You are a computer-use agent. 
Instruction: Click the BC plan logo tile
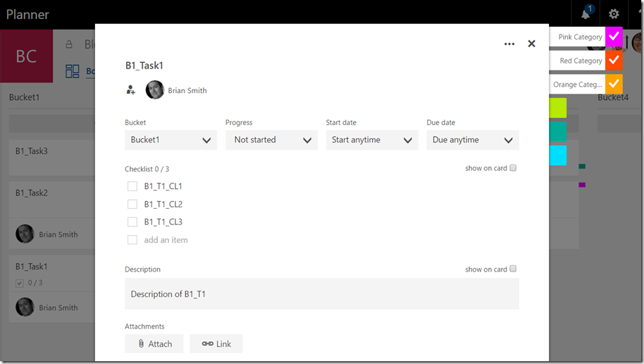coord(26,56)
